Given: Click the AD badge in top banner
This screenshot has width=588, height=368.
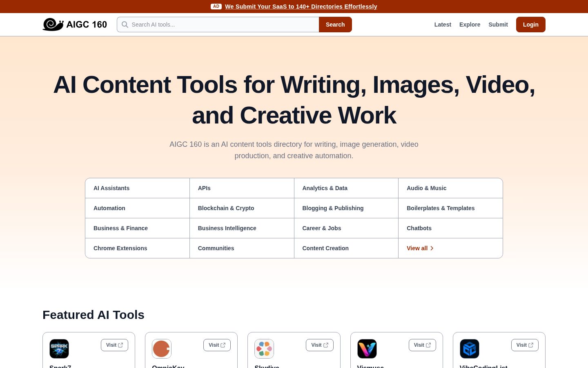Looking at the screenshot, I should 216,7.
